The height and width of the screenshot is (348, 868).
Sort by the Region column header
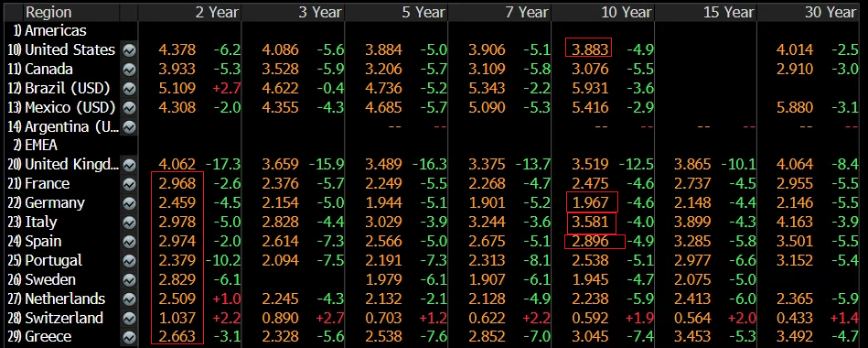(x=48, y=12)
